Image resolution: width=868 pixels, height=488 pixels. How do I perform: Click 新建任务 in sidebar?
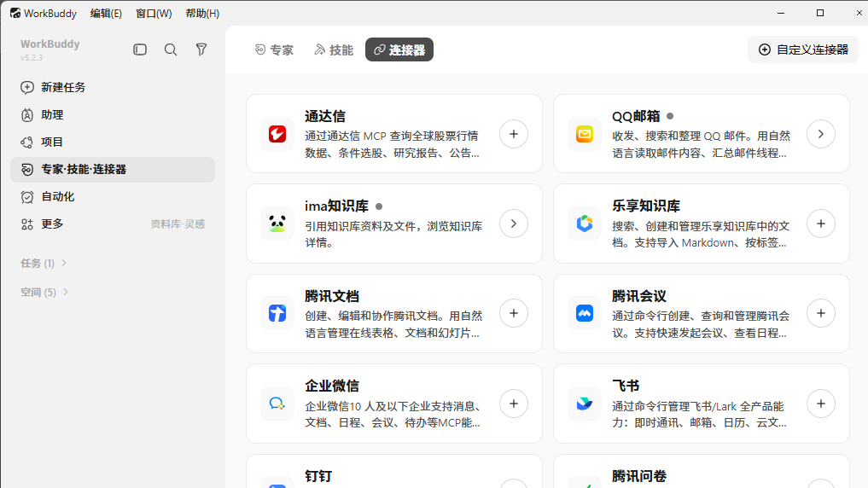pos(113,87)
